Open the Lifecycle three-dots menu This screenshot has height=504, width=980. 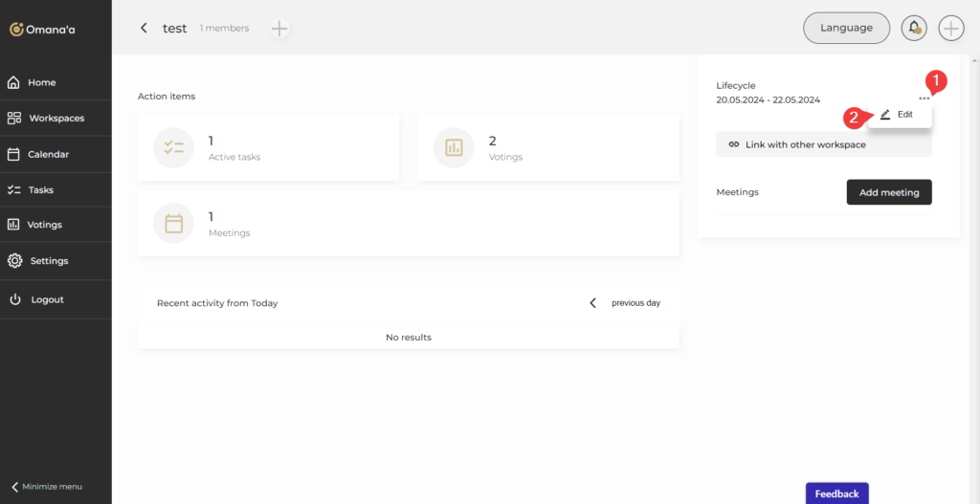point(924,99)
